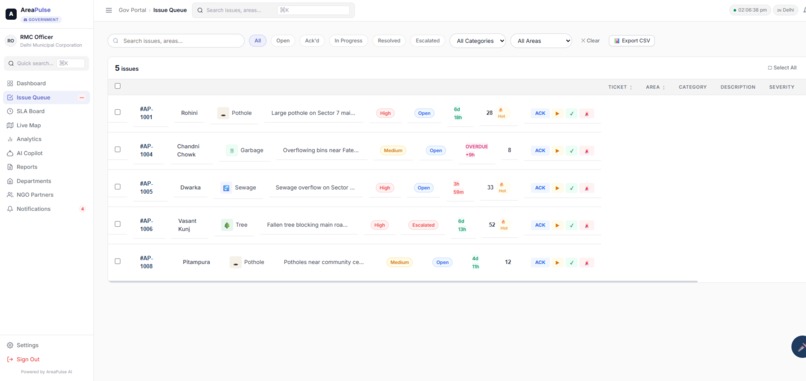The width and height of the screenshot is (806, 381).
Task: Click the sidebar Quick search field
Action: tap(46, 63)
